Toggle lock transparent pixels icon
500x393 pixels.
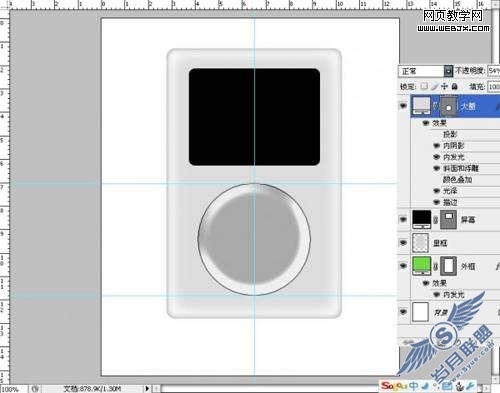pyautogui.click(x=424, y=86)
